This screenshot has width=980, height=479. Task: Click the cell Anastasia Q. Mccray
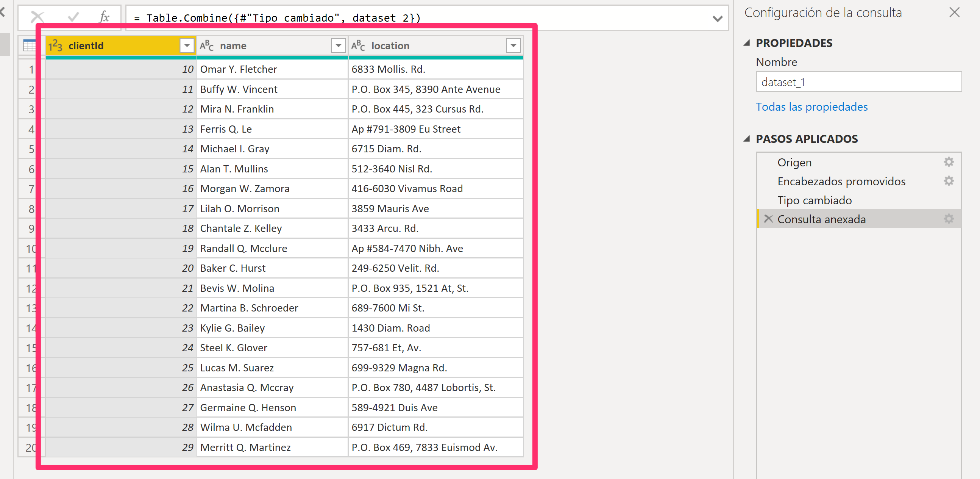[x=272, y=388]
